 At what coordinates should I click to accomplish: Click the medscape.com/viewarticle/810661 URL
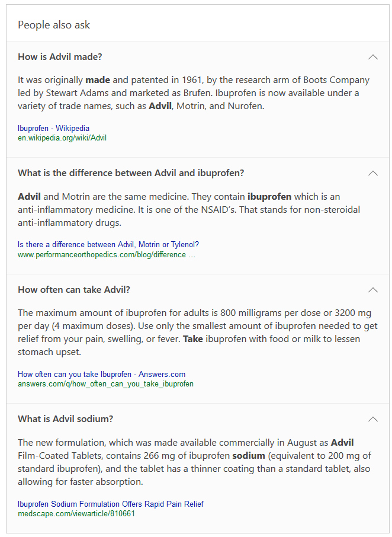(x=76, y=513)
